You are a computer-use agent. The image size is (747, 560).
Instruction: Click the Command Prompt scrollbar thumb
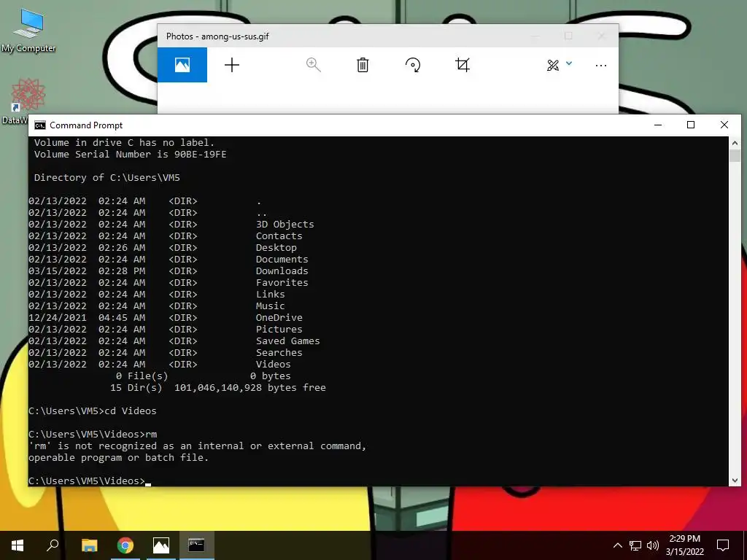[x=735, y=156]
